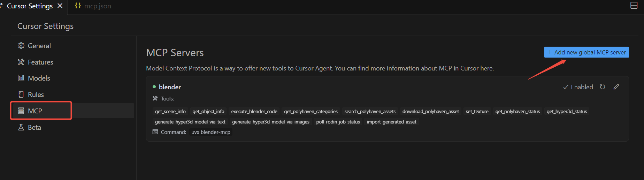Click the MCP Servers heading
Viewport: 644px width, 180px height.
(175, 53)
